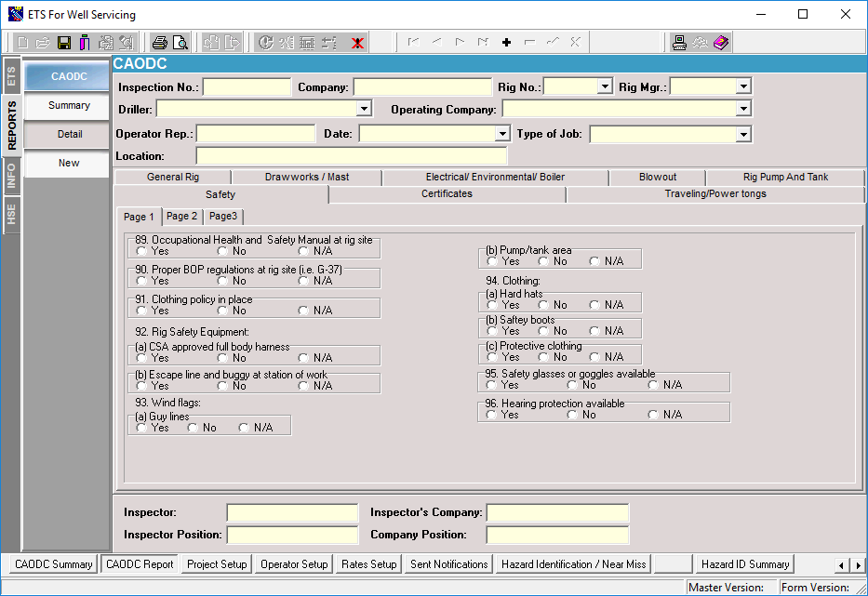Open the HSE vertical side tab

click(x=11, y=214)
